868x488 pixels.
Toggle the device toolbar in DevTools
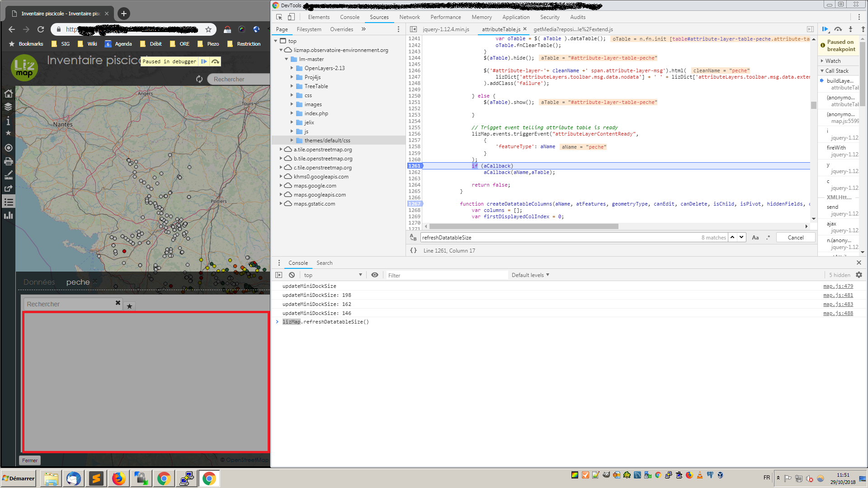292,16
